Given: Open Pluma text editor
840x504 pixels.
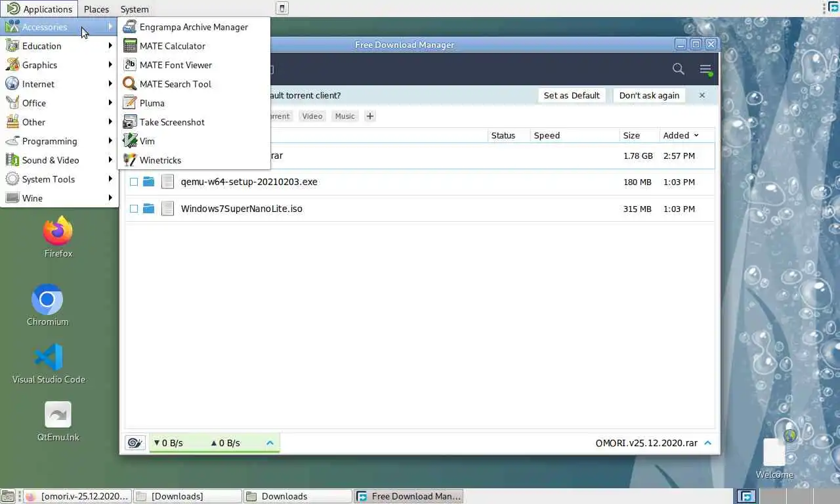Looking at the screenshot, I should click(x=194, y=103).
